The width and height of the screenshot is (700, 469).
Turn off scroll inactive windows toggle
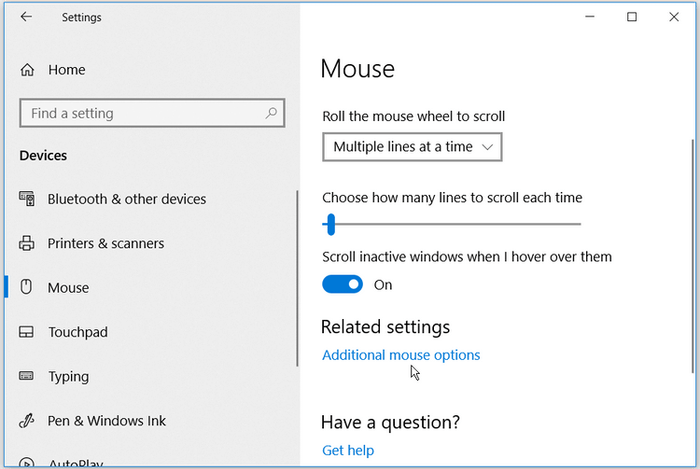(342, 284)
